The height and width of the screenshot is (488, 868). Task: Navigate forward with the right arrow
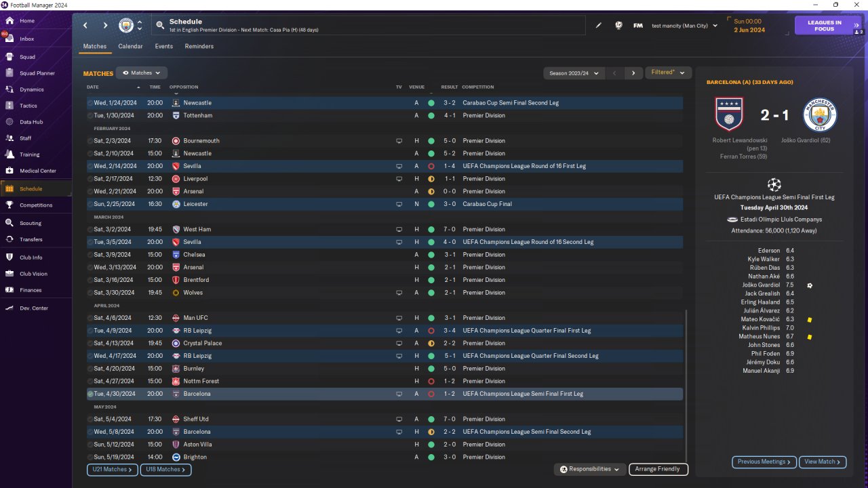pyautogui.click(x=105, y=26)
